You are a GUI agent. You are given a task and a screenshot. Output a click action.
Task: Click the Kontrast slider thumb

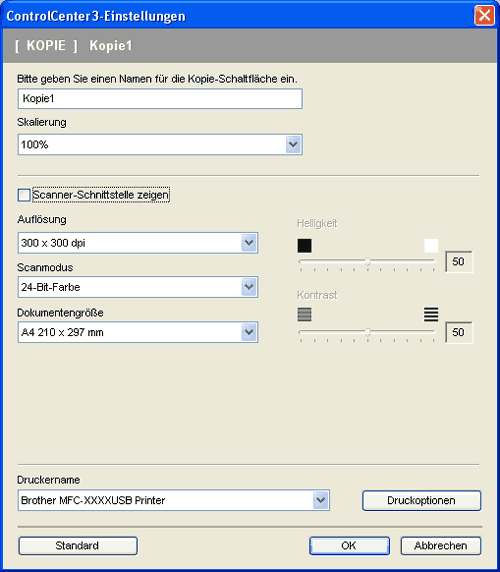[368, 332]
